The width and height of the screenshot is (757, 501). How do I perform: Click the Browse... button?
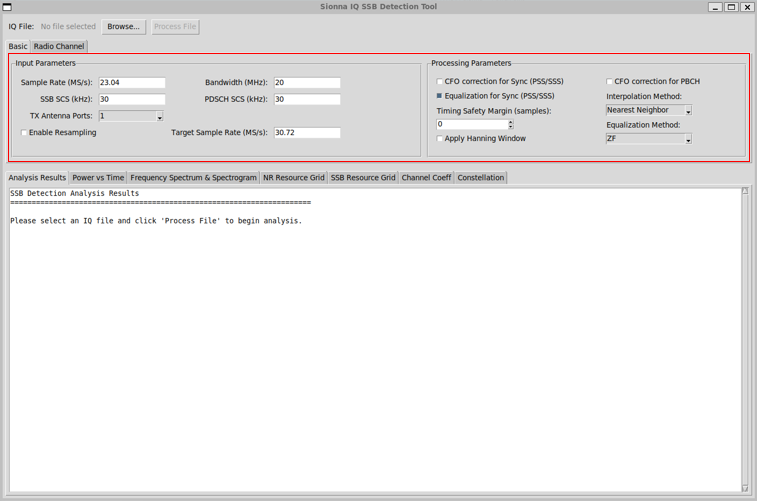click(x=124, y=27)
